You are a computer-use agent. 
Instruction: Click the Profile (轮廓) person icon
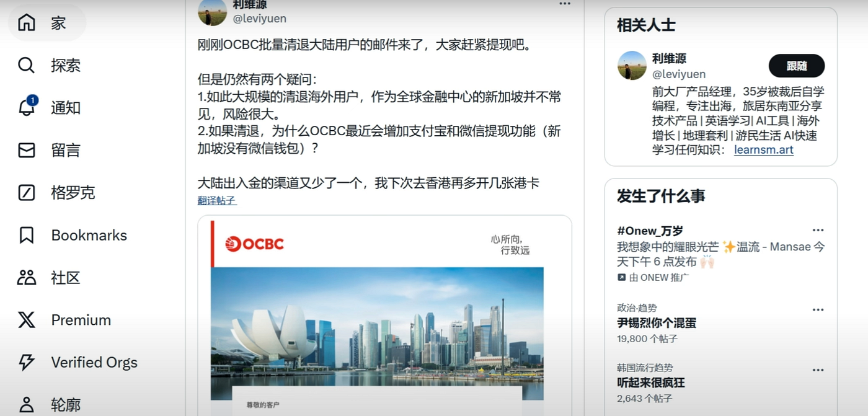[26, 404]
